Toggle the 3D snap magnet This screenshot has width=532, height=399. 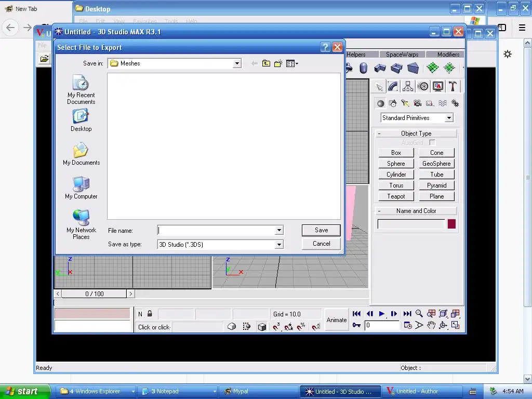(x=276, y=326)
